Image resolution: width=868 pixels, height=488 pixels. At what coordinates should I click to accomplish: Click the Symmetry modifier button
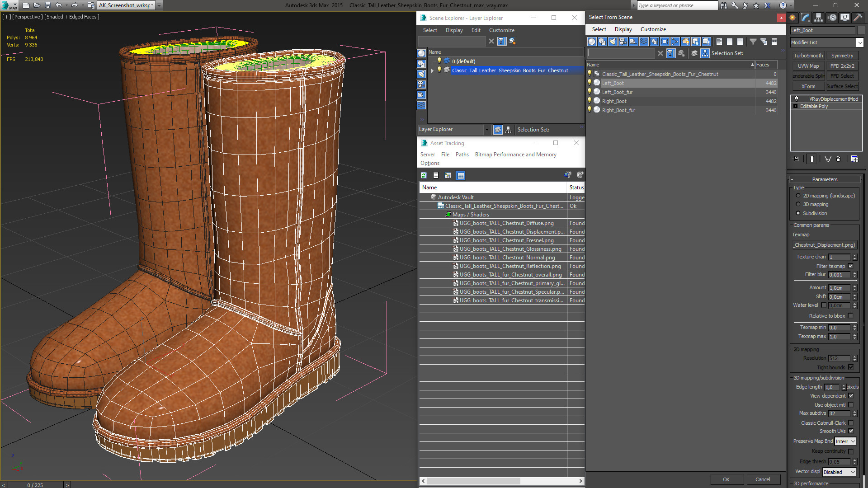[842, 56]
